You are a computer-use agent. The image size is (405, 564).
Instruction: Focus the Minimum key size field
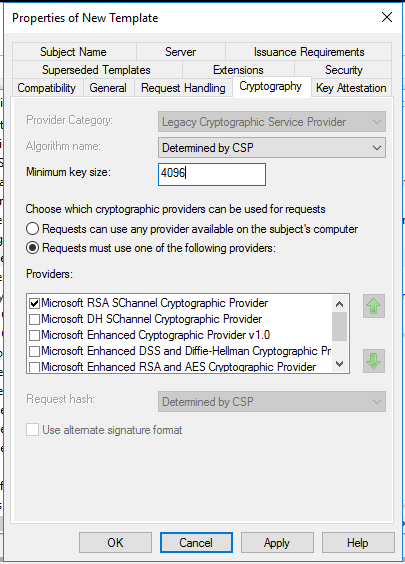click(212, 174)
